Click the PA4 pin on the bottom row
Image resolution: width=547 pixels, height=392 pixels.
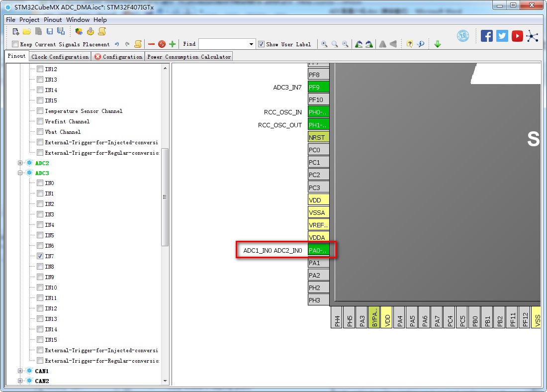399,317
